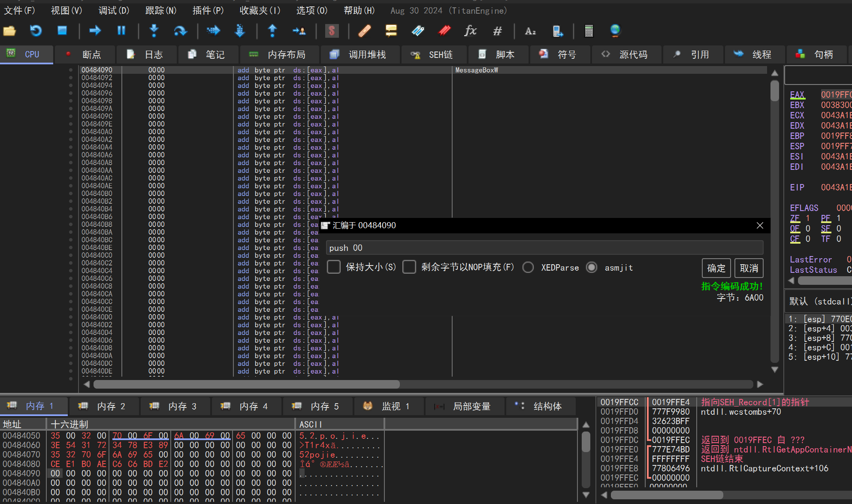This screenshot has width=852, height=504.
Task: Check the keep size option
Action: tap(334, 267)
